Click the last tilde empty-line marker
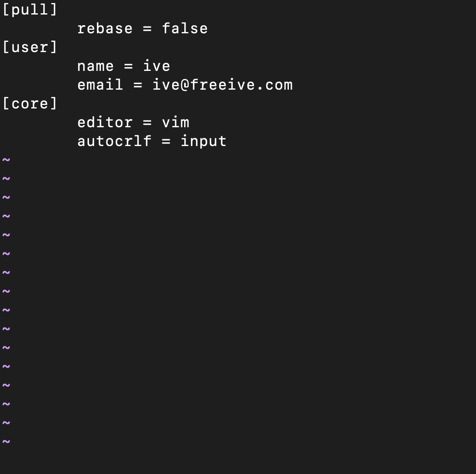The image size is (476, 474). [6, 442]
